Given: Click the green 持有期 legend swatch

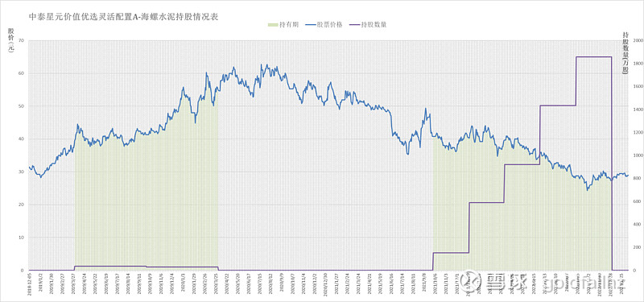Looking at the screenshot, I should [272, 25].
